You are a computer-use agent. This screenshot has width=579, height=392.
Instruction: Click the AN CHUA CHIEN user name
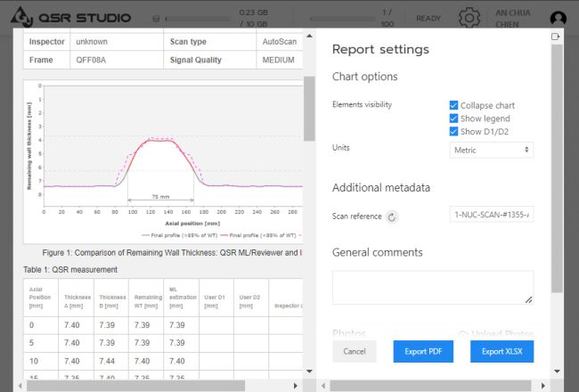click(512, 18)
